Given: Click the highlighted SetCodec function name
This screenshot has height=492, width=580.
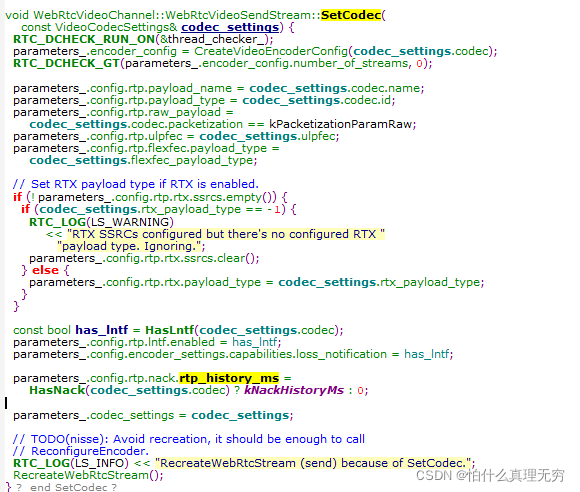Looking at the screenshot, I should [x=351, y=15].
